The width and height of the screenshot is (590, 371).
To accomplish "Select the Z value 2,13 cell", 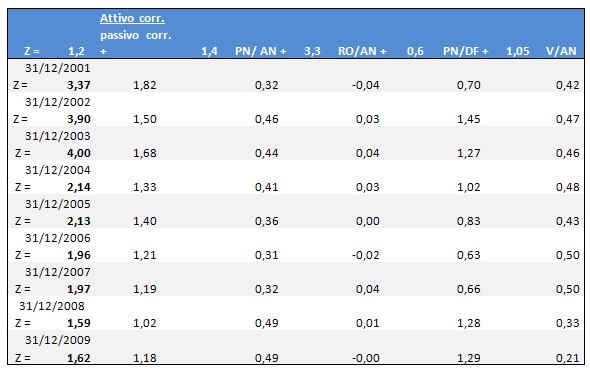I will (x=79, y=221).
